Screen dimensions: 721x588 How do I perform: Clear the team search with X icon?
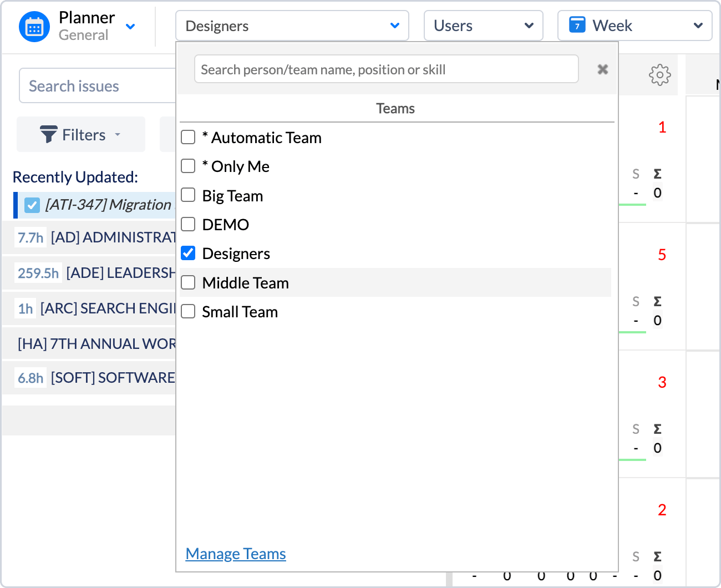pyautogui.click(x=602, y=69)
